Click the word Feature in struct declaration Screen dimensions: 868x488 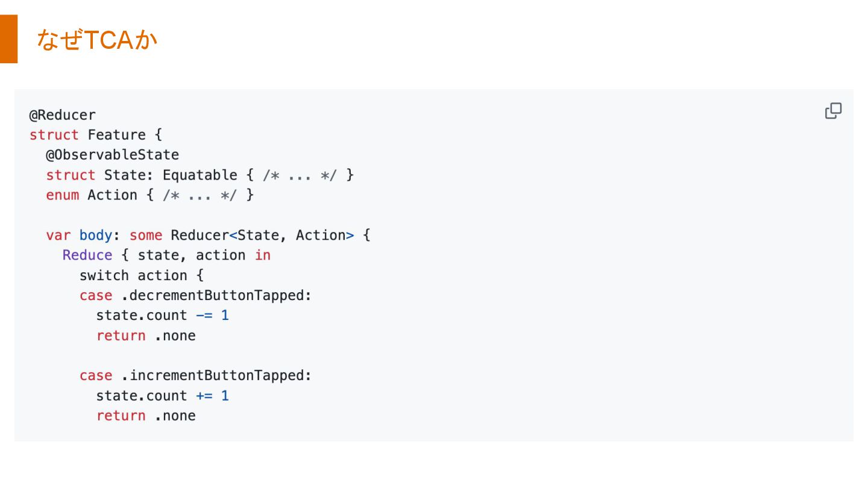pos(117,134)
